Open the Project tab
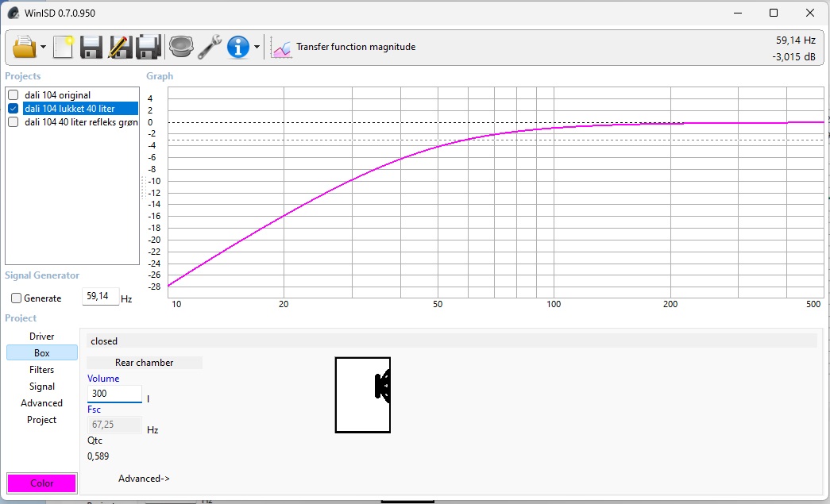Viewport: 830px width, 504px height. tap(42, 420)
